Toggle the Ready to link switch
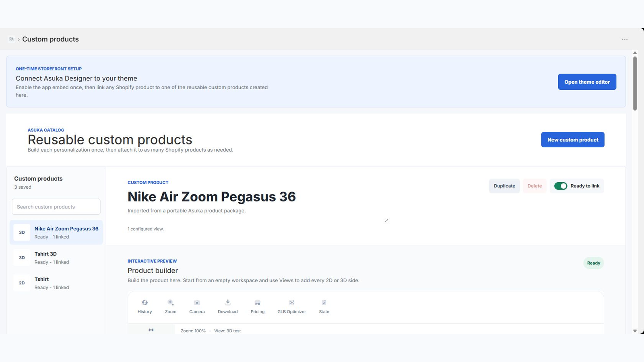 (561, 186)
